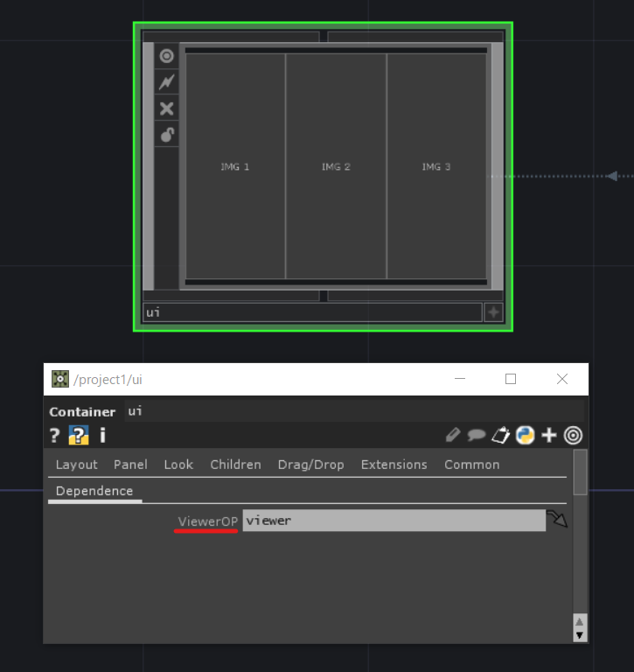Viewport: 634px width, 672px height.
Task: Open the comment speech bubble icon
Action: click(476, 436)
